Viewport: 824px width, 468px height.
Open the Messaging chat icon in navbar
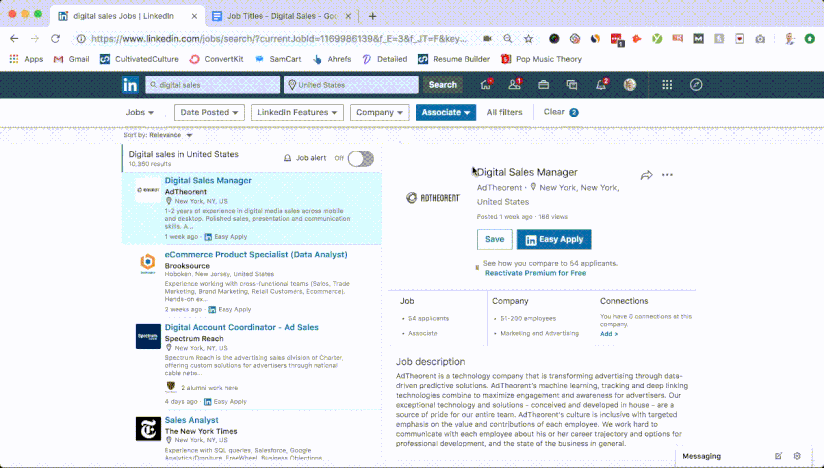[572, 85]
